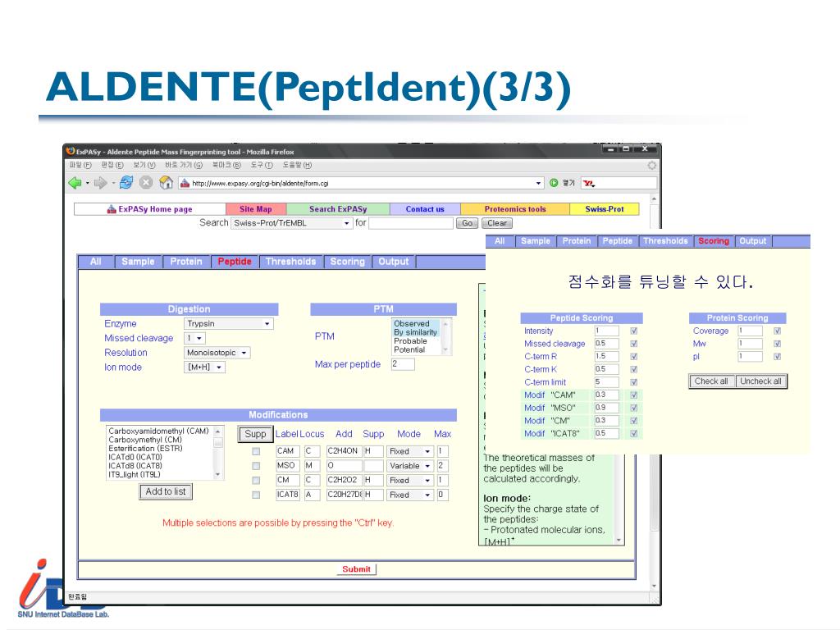The image size is (840, 630).
Task: Open the Mode dropdown for ICAT8 row
Action: pos(410,495)
